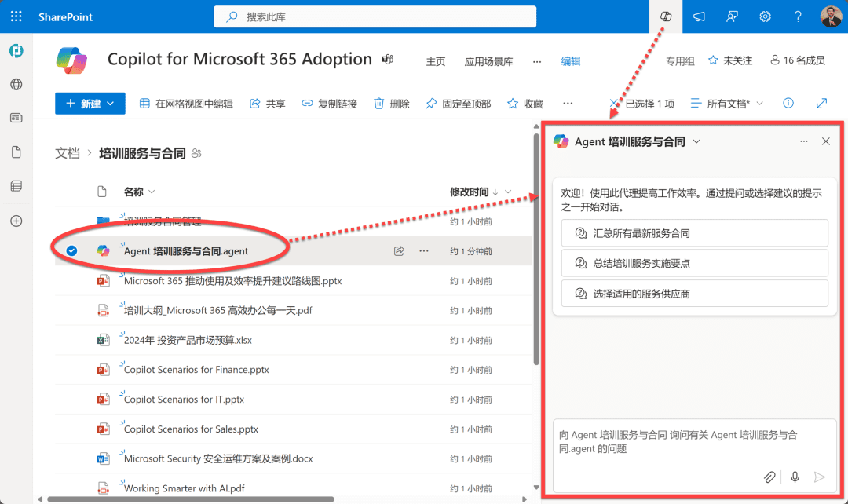Click the 文档 breadcrumb link
The height and width of the screenshot is (504, 848).
pyautogui.click(x=68, y=154)
